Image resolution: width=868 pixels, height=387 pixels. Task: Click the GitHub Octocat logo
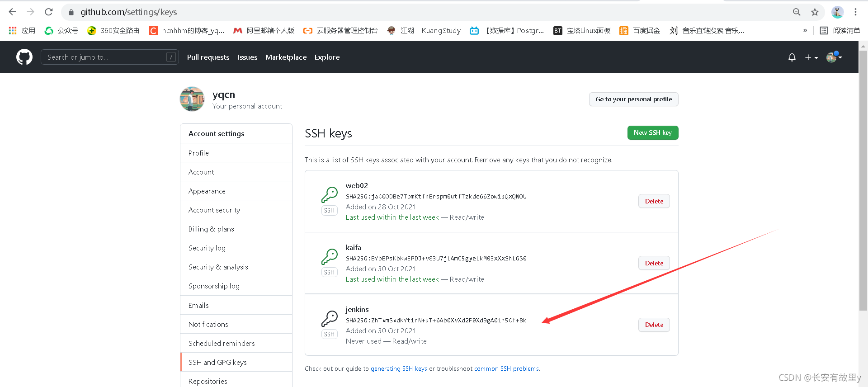click(24, 57)
